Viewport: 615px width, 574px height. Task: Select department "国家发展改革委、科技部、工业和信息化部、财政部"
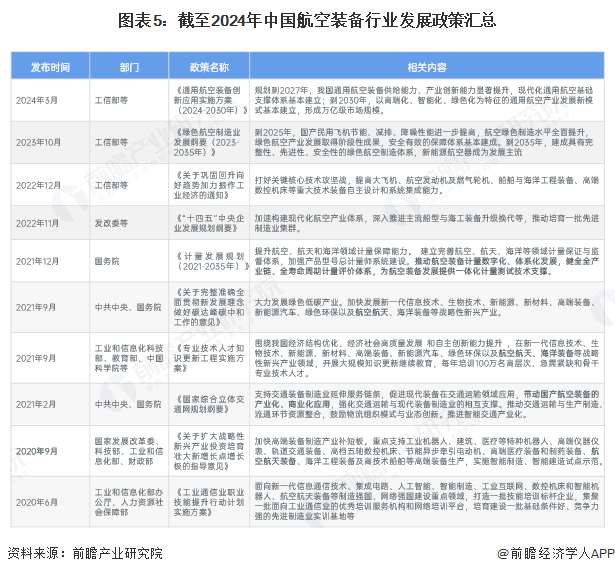tap(129, 451)
